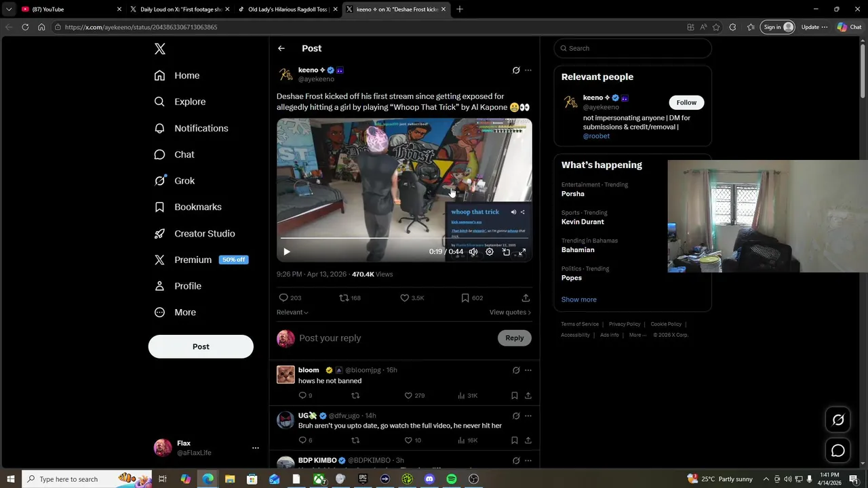868x488 pixels.
Task: Open Premium 50% off offer
Action: (200, 260)
